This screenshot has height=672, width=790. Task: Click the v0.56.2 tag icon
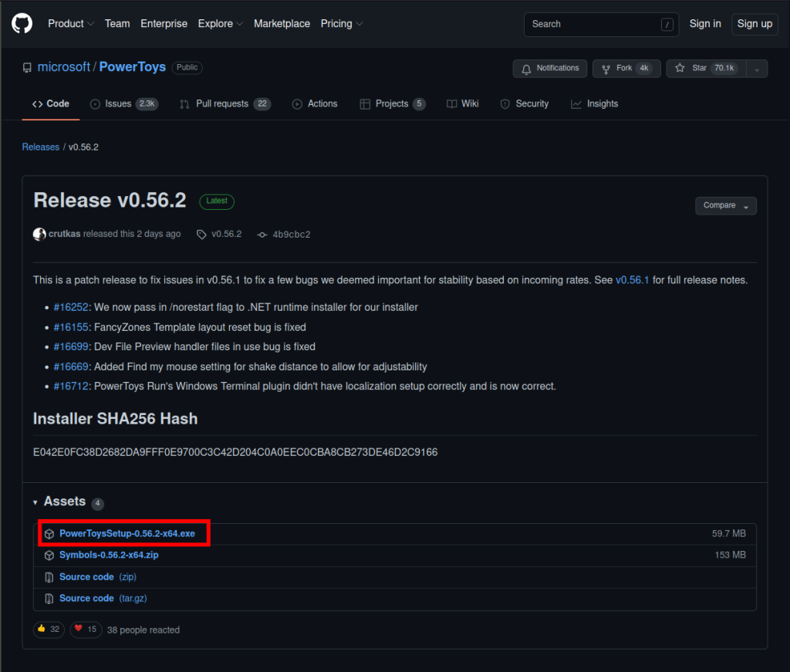click(201, 235)
